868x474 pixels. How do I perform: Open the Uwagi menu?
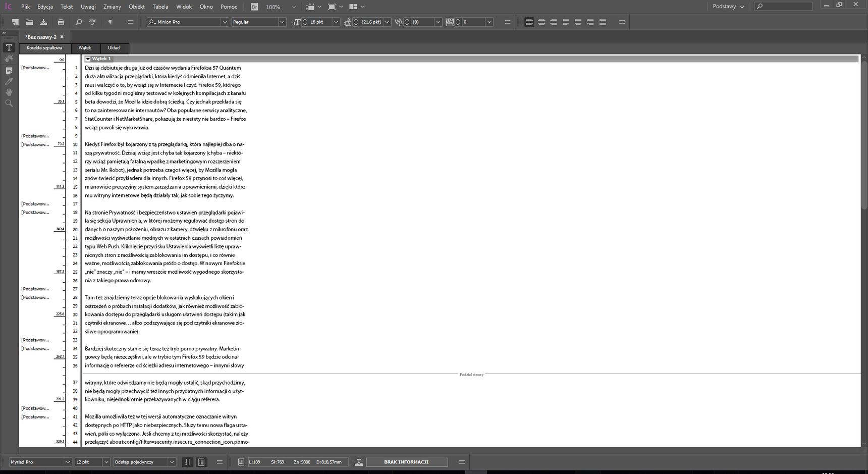click(x=88, y=7)
